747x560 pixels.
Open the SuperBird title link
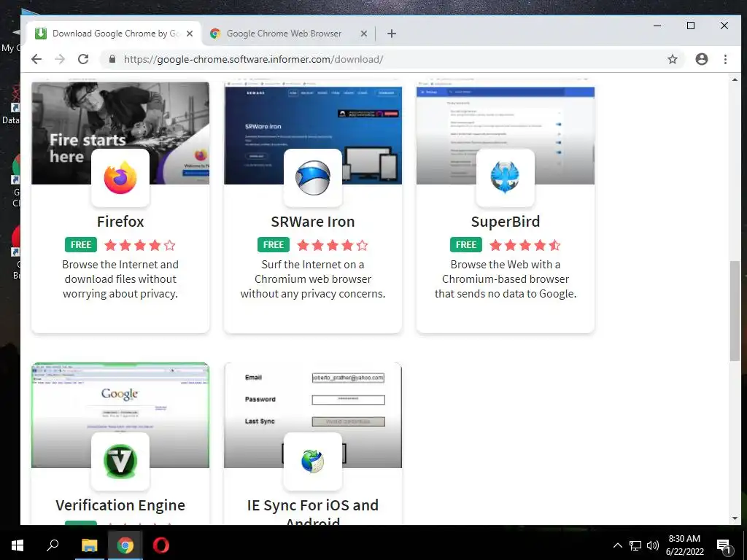click(505, 222)
